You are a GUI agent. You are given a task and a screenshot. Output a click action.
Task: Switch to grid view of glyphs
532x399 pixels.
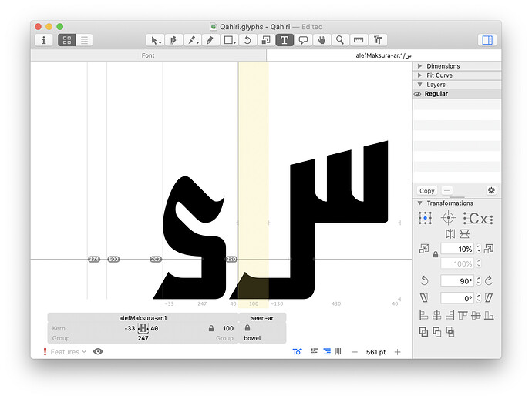click(67, 40)
